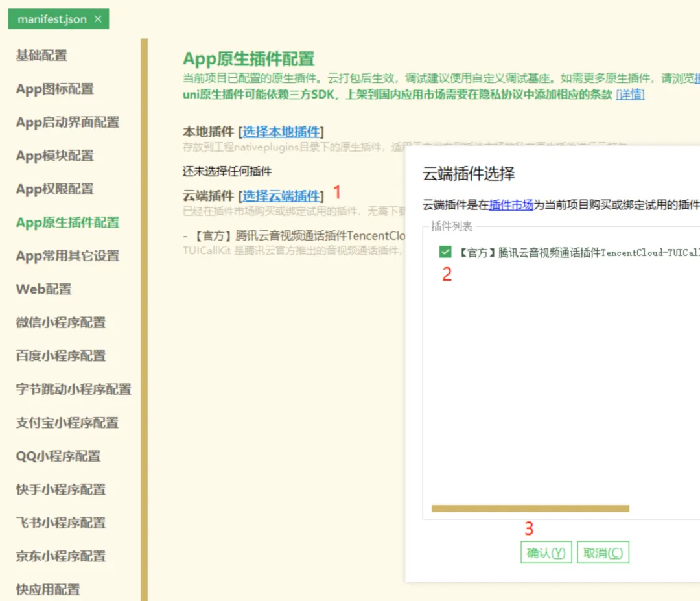700x601 pixels.
Task: Open 支付宝小程序配置
Action: (x=67, y=423)
